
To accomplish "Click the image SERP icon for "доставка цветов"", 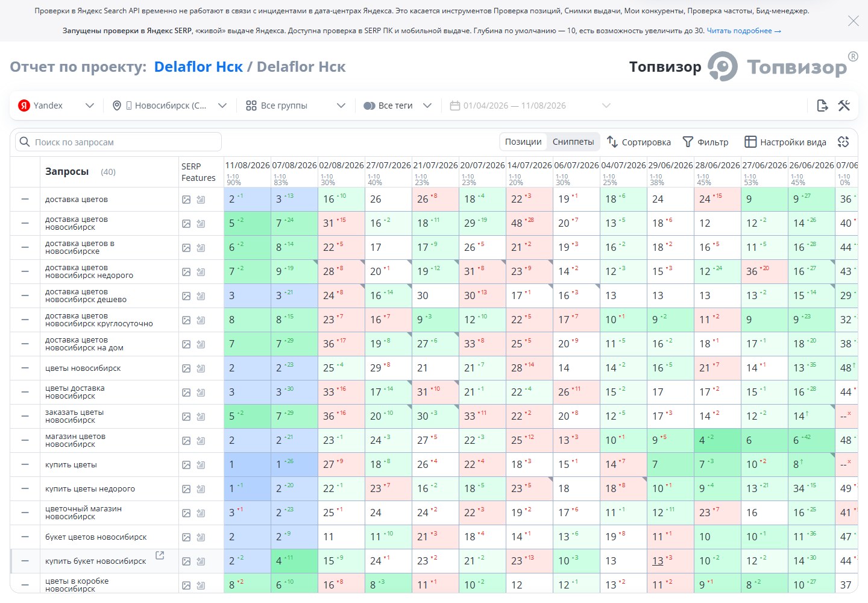I will [x=186, y=200].
